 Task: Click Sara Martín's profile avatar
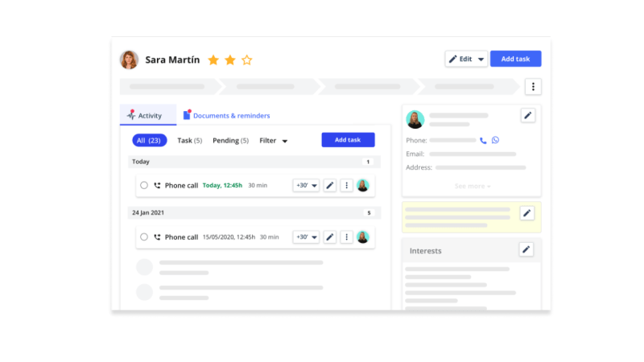click(x=129, y=60)
